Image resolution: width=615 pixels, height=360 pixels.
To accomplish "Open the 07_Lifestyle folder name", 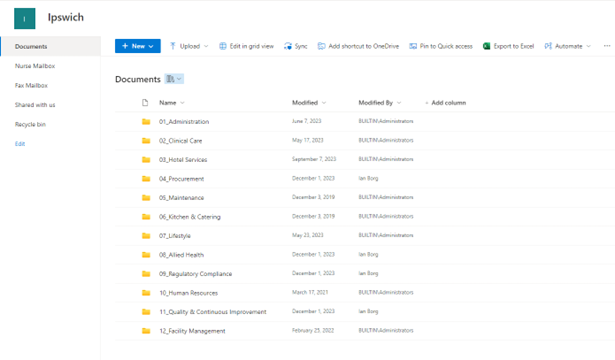I will click(x=175, y=236).
